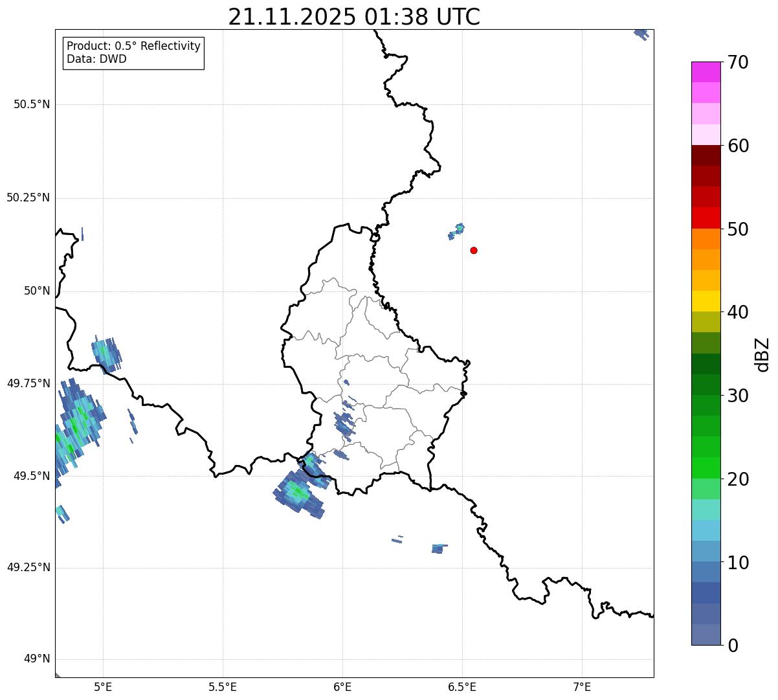Click the red dot station marker
Image resolution: width=778 pixels, height=700 pixels.
coord(474,251)
